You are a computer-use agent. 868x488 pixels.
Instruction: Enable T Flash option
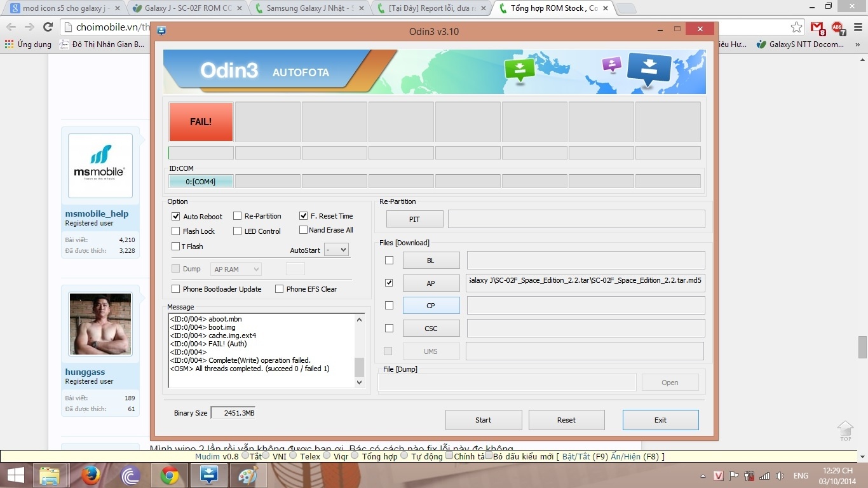176,246
